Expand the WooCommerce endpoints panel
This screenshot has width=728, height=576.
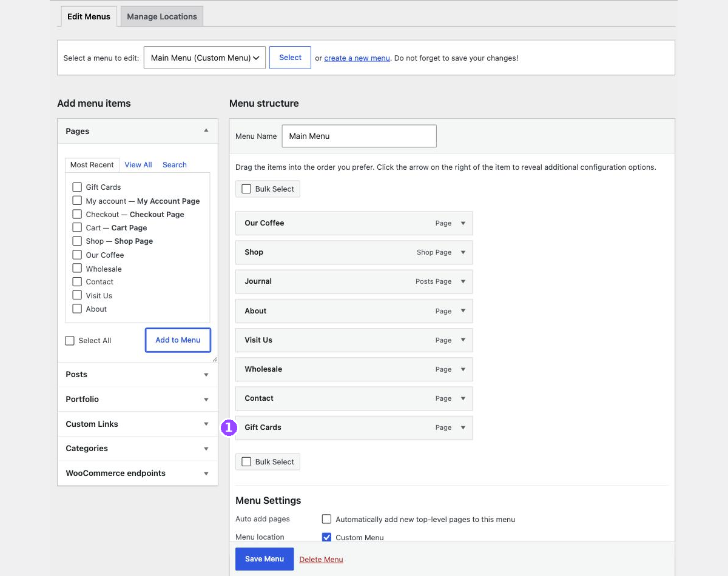click(x=206, y=474)
